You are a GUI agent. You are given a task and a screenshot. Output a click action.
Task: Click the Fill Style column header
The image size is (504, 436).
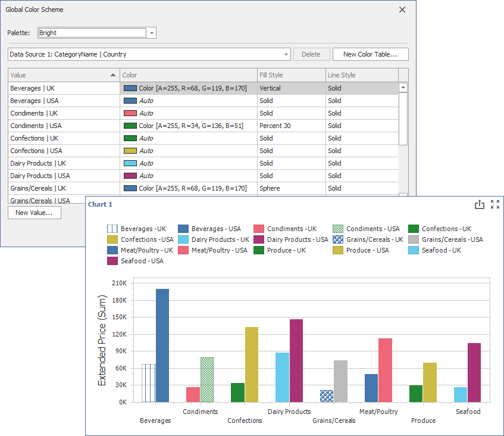pyautogui.click(x=292, y=75)
